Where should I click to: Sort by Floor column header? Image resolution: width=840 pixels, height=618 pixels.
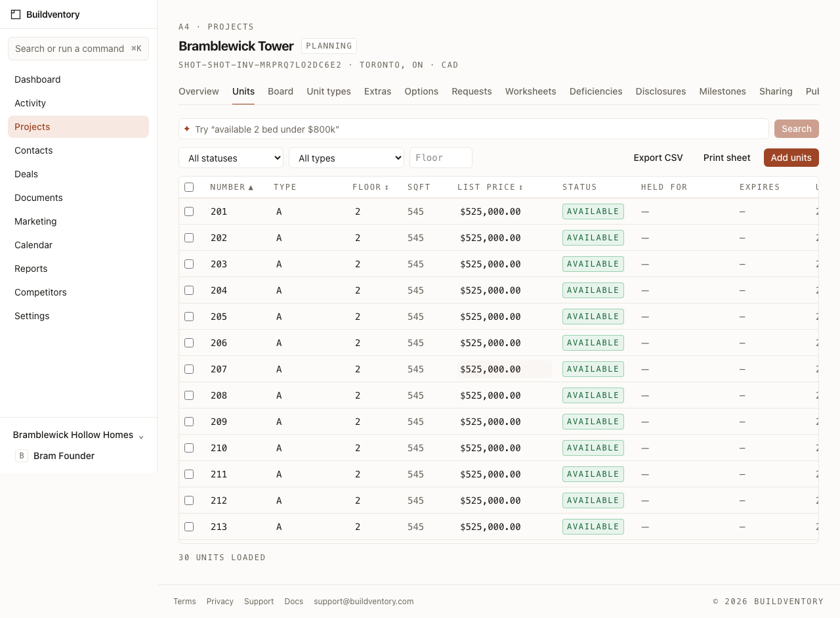click(371, 187)
